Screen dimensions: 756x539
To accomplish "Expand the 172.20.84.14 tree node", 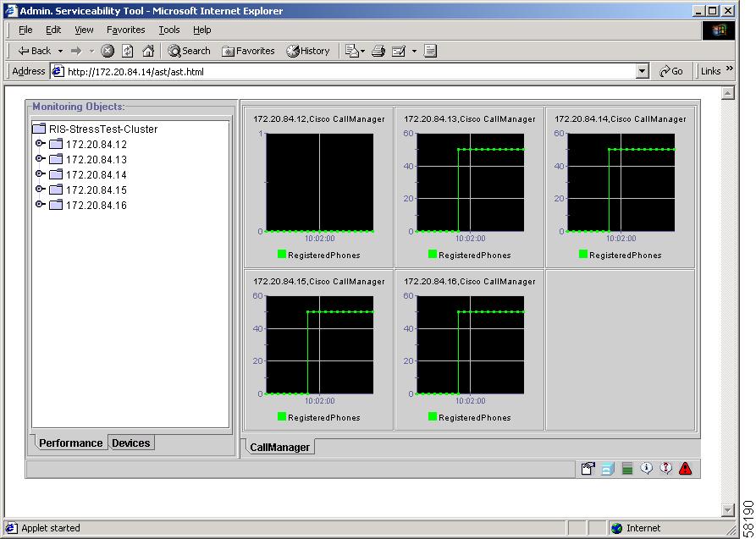I will point(41,173).
